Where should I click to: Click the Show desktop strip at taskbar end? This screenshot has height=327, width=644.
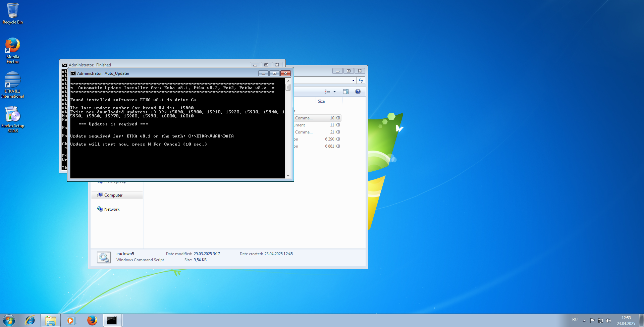tap(641, 320)
